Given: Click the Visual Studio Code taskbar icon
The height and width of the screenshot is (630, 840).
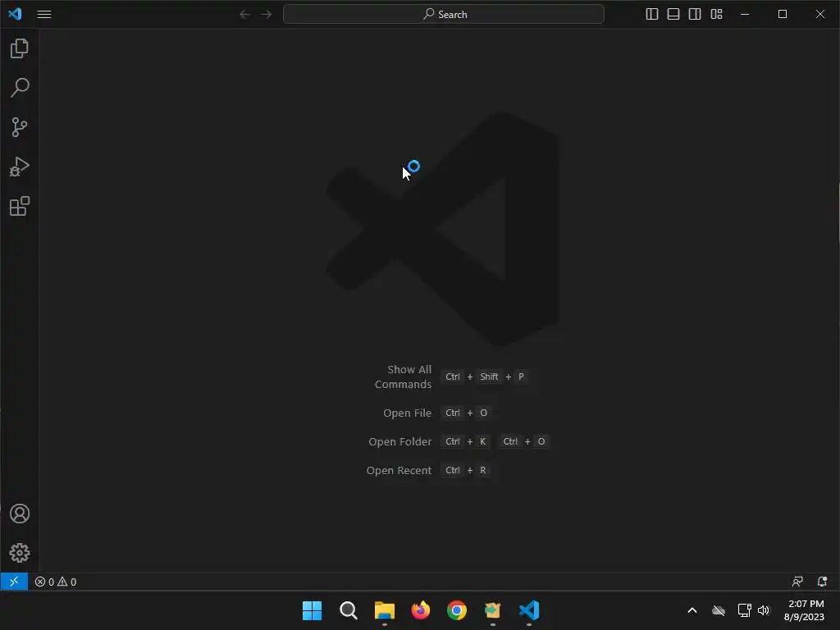Looking at the screenshot, I should (529, 610).
